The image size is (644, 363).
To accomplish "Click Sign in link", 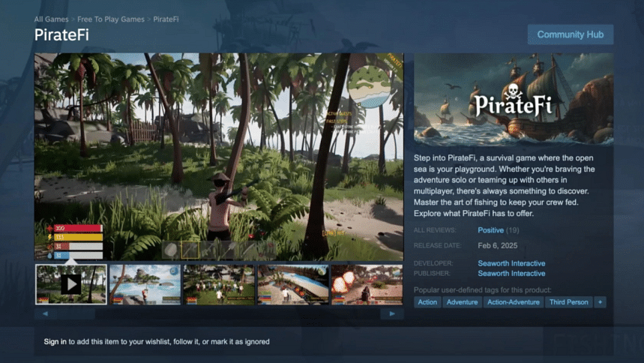I will pos(55,342).
